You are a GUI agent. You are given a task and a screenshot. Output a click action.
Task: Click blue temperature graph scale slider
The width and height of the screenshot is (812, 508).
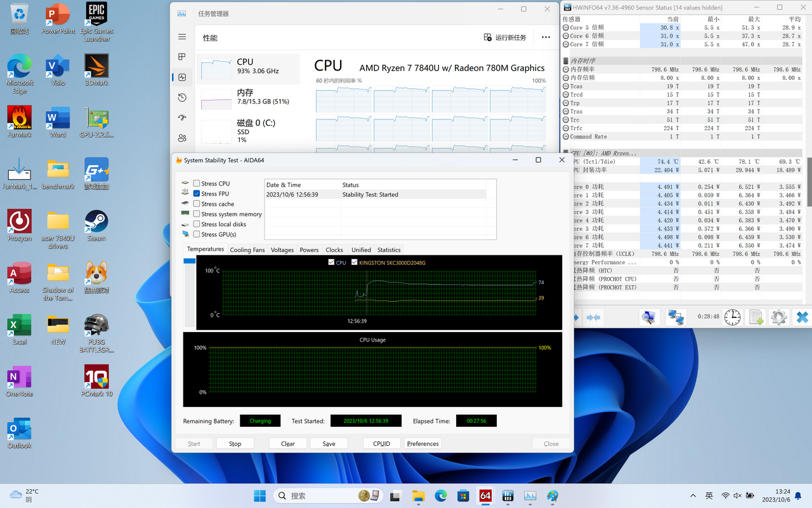[x=190, y=261]
